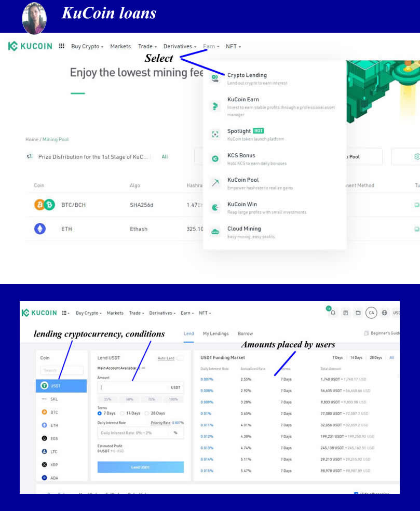Viewport: 420px width, 511px height.
Task: Expand the NFT menu in the bottom screenshot
Action: pos(205,313)
